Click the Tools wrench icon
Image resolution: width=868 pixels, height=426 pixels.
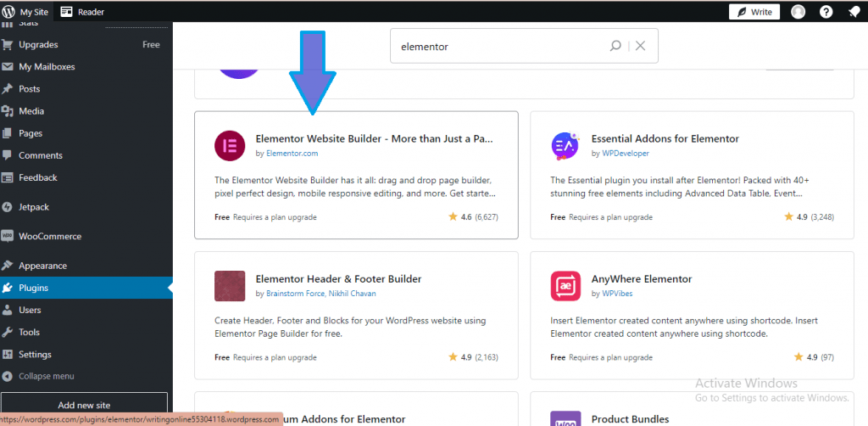coord(7,333)
